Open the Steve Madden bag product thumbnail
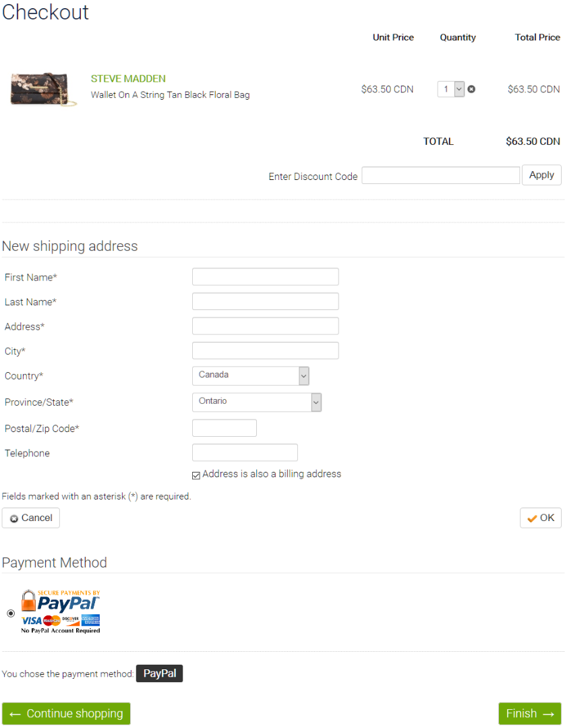This screenshot has height=728, width=565. (x=43, y=89)
